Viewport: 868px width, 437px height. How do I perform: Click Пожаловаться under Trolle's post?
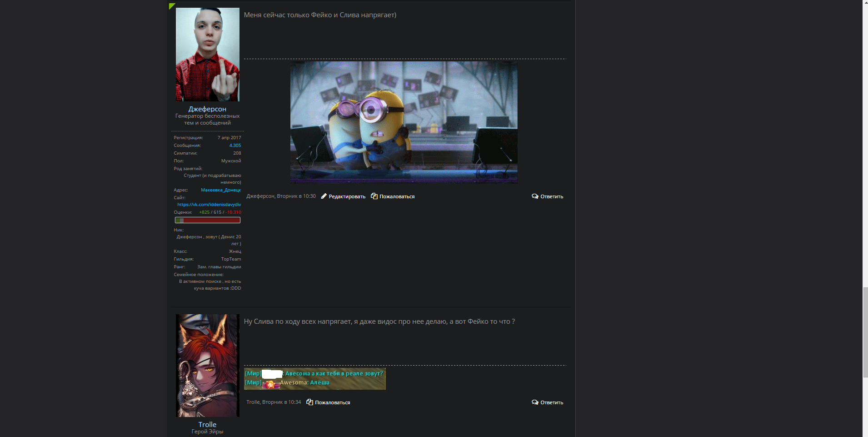[332, 402]
